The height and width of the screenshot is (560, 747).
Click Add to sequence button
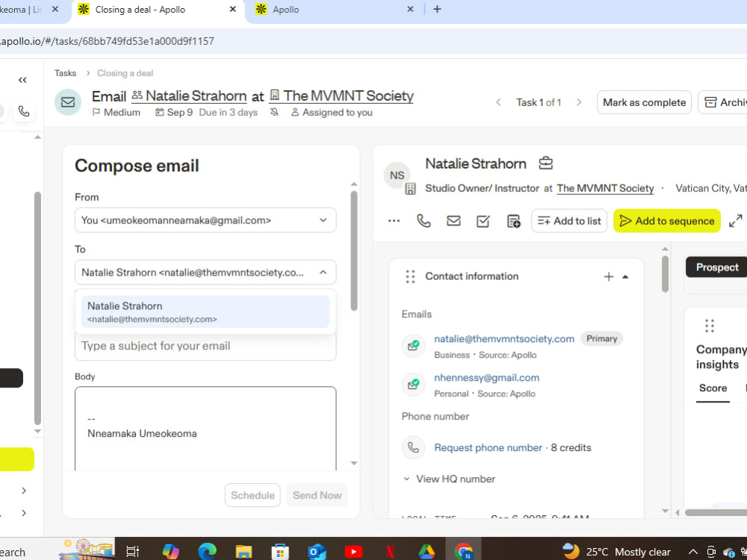(667, 221)
